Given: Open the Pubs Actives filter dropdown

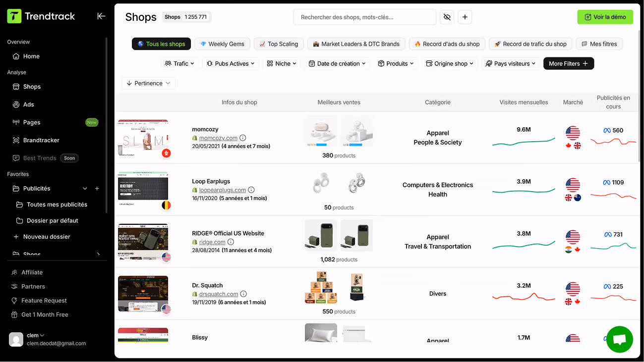Looking at the screenshot, I should coord(231,63).
